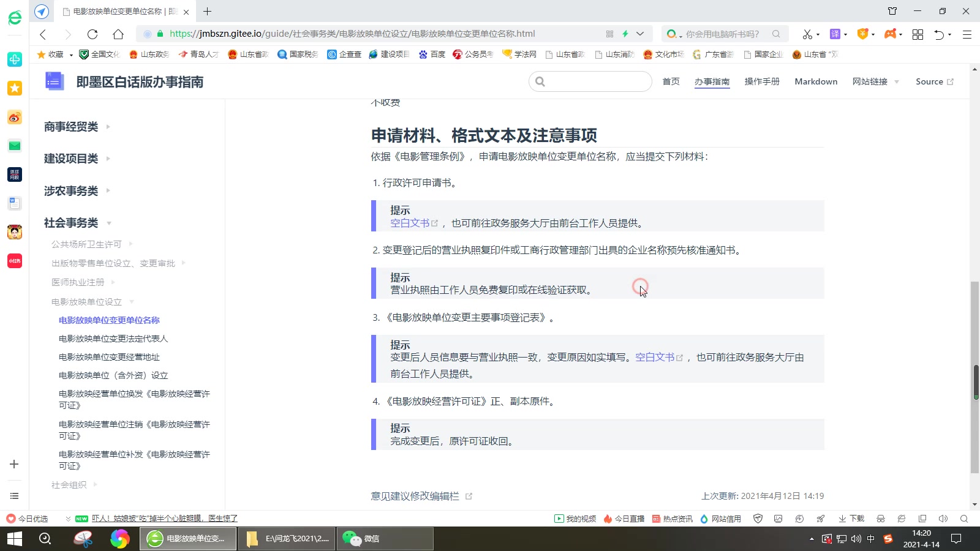
Task: Open the favorites star sidebar icon
Action: coord(15,88)
